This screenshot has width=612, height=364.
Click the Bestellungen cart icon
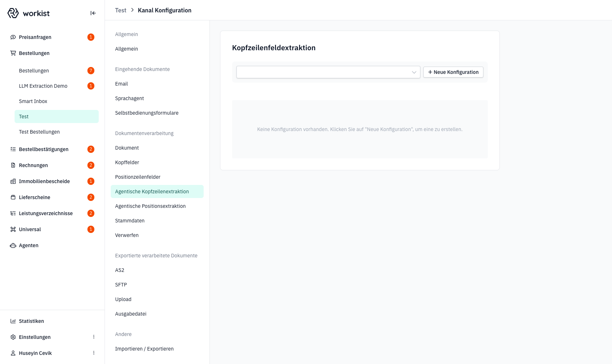pyautogui.click(x=13, y=53)
